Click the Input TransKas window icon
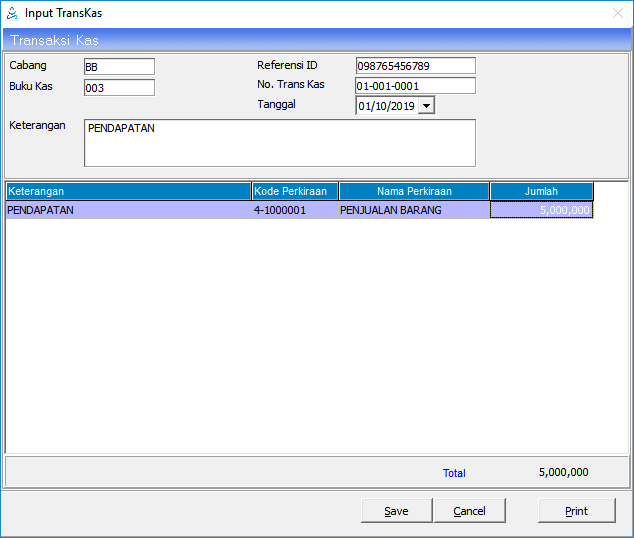 tap(12, 14)
